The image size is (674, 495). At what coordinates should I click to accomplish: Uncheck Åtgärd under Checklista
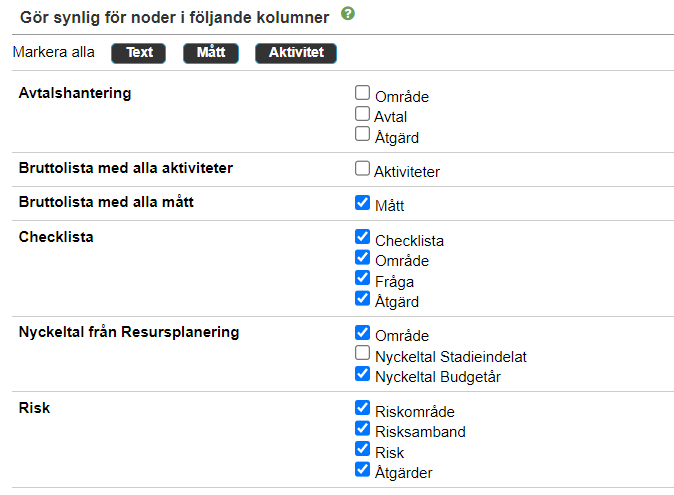(x=362, y=298)
